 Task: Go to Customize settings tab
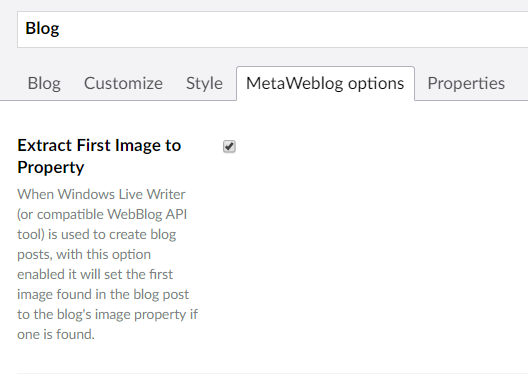click(123, 83)
